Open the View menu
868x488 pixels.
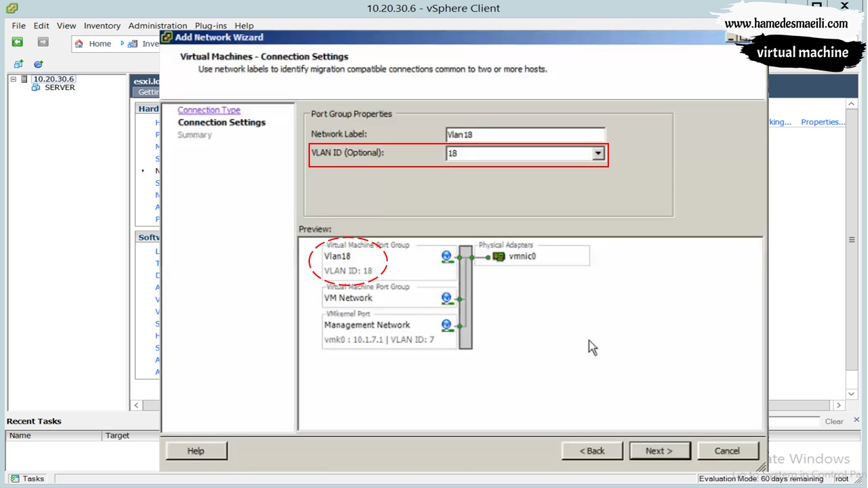[x=66, y=26]
